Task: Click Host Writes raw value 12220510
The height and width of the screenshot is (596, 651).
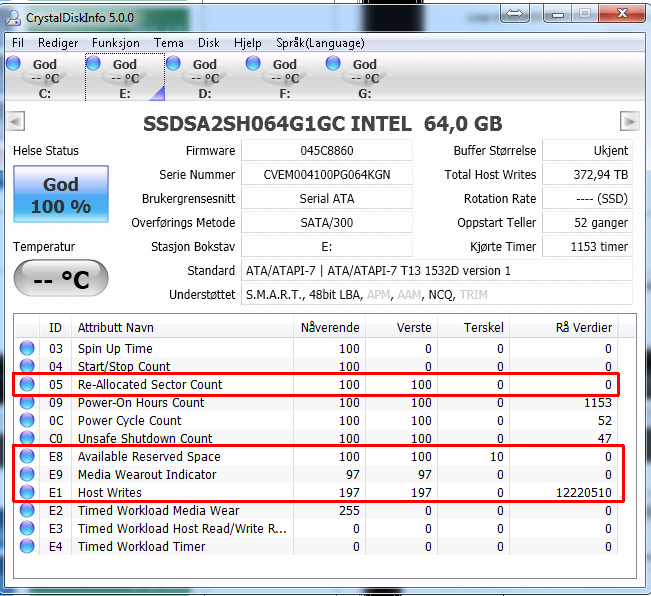Action: (x=584, y=492)
